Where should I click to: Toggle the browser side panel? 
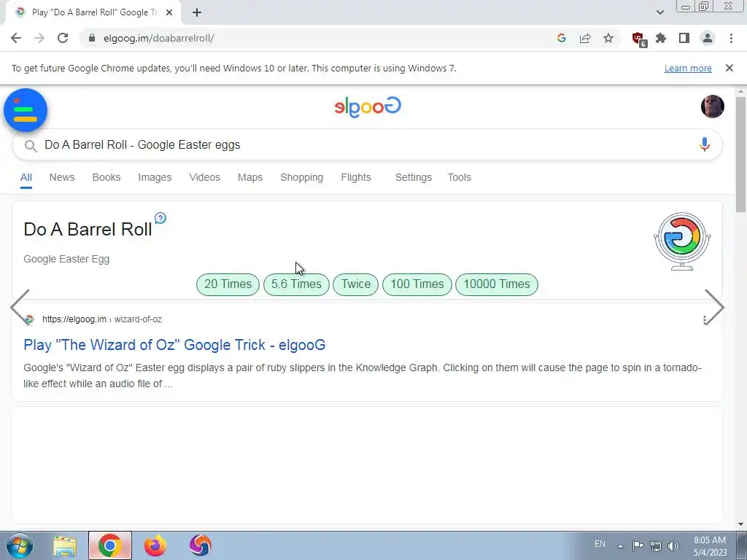684,38
